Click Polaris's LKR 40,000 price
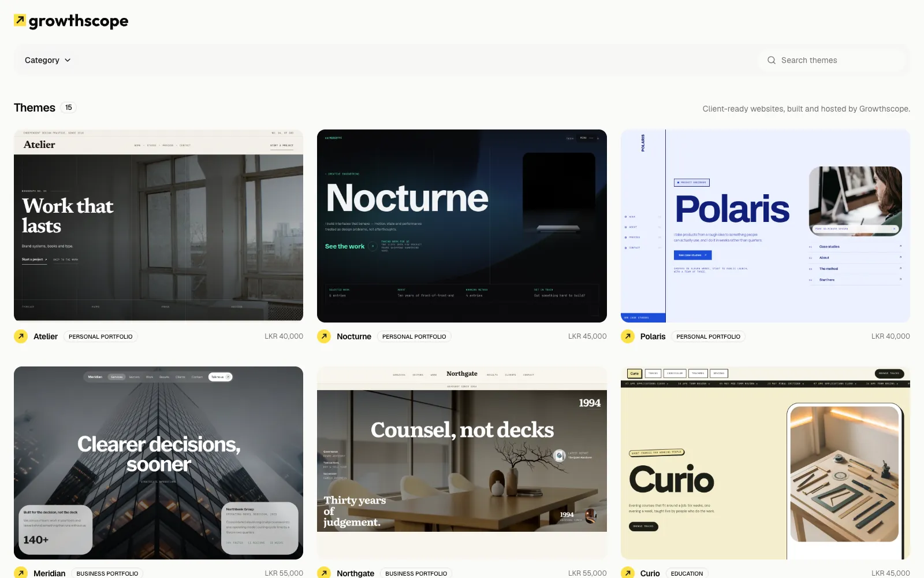This screenshot has width=924, height=578. (891, 336)
